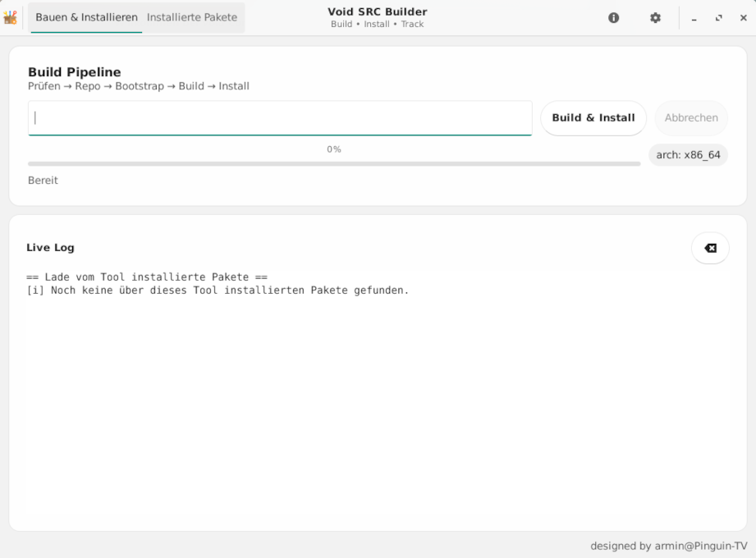Switch to the Installierte Pakete tab
Viewport: 756px width, 558px height.
(192, 17)
